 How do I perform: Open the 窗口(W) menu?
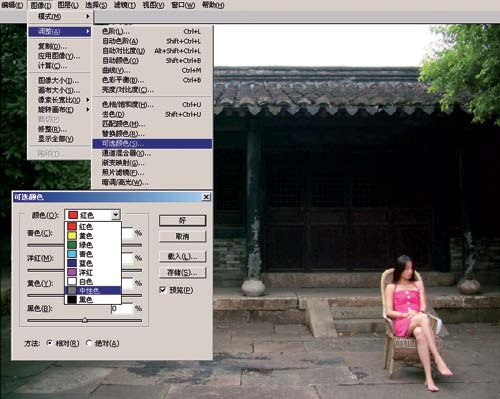(x=183, y=5)
